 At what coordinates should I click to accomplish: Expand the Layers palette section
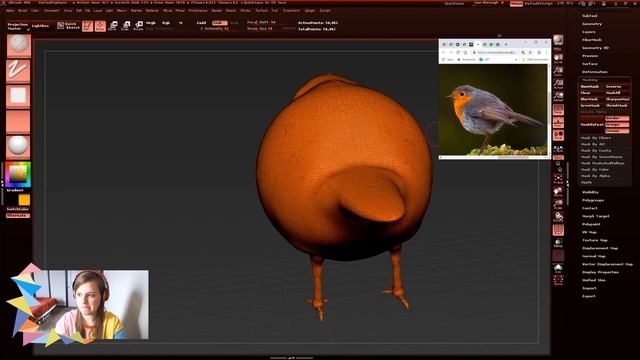589,32
